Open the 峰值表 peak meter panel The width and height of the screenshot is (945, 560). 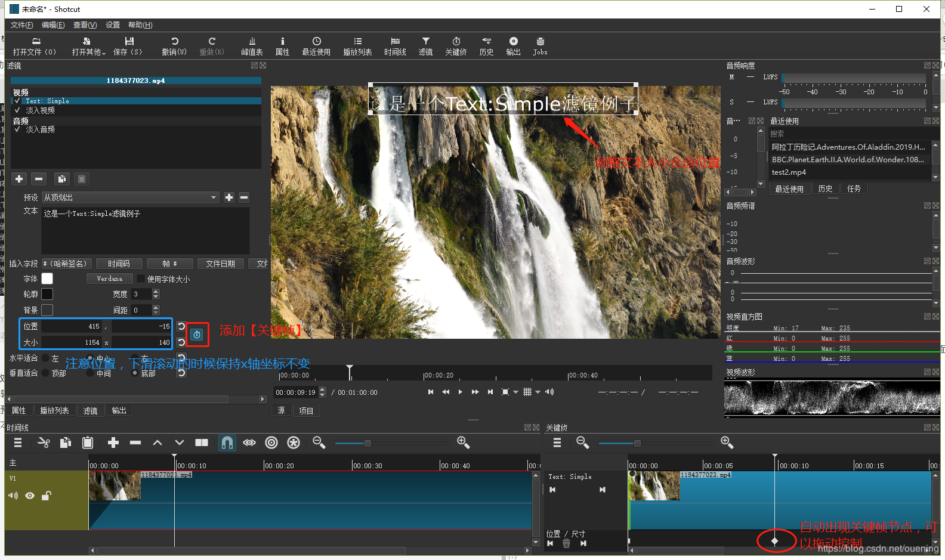coord(252,46)
